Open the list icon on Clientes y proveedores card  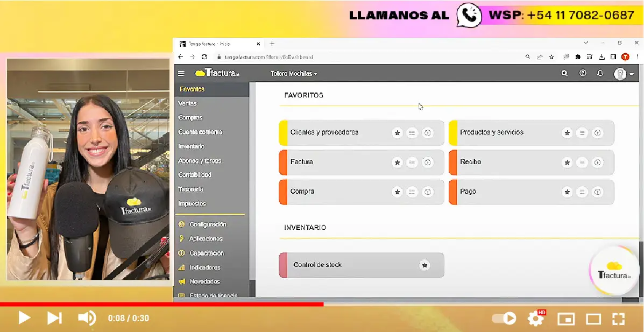(412, 133)
